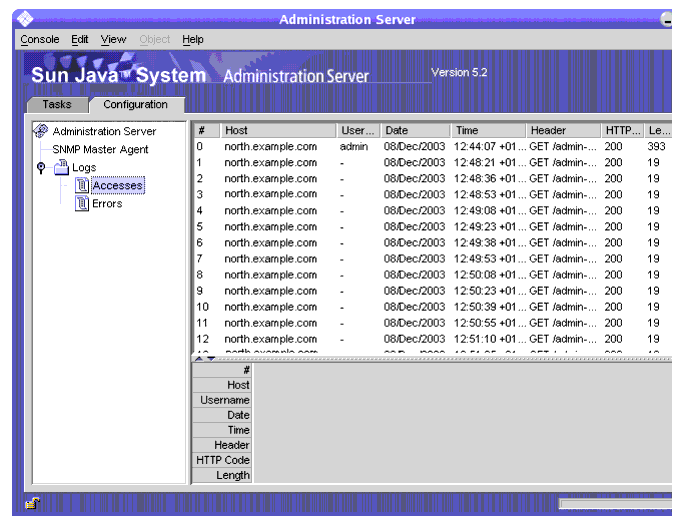Sort by Date column header
The width and height of the screenshot is (673, 525).
click(x=415, y=130)
